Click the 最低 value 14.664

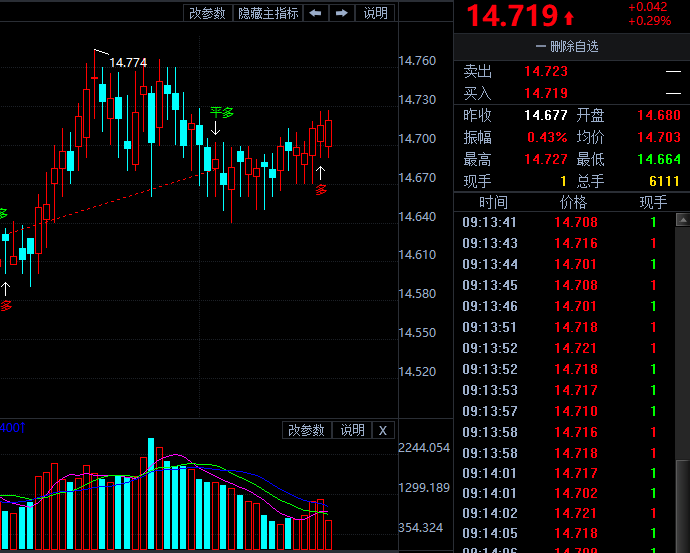coord(659,159)
